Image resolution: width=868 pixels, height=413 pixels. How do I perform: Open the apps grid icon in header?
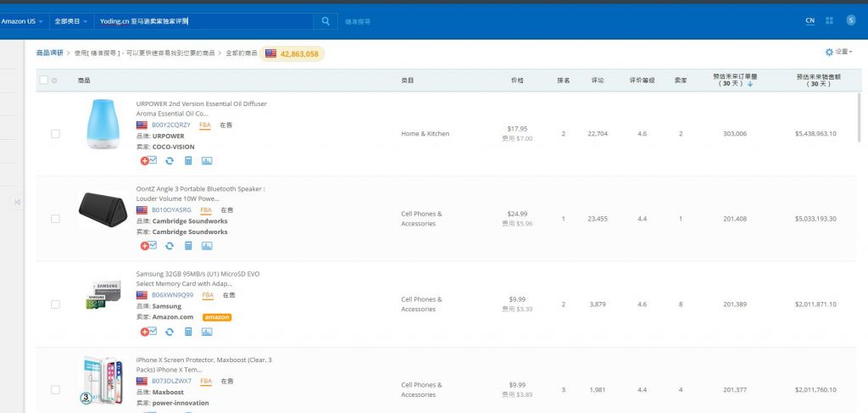(x=829, y=21)
